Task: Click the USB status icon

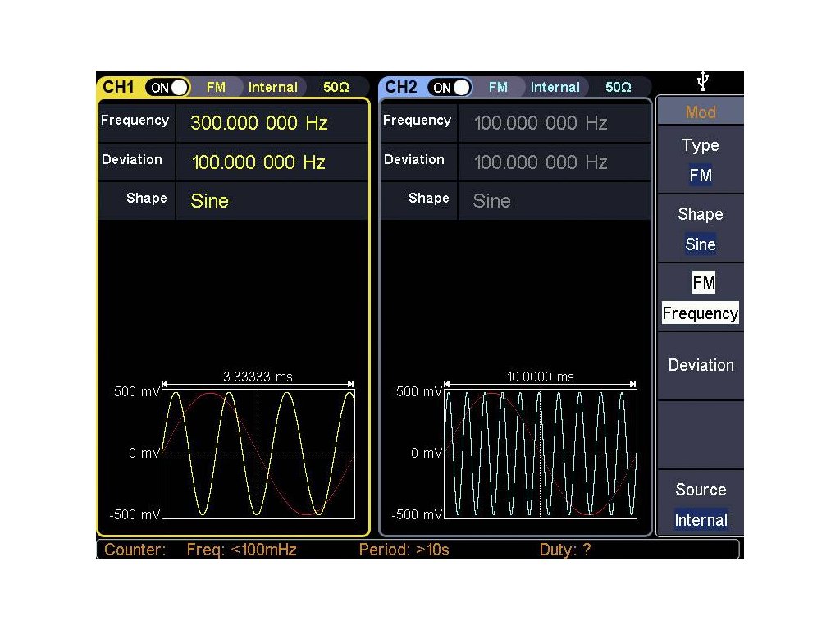Action: (x=702, y=81)
